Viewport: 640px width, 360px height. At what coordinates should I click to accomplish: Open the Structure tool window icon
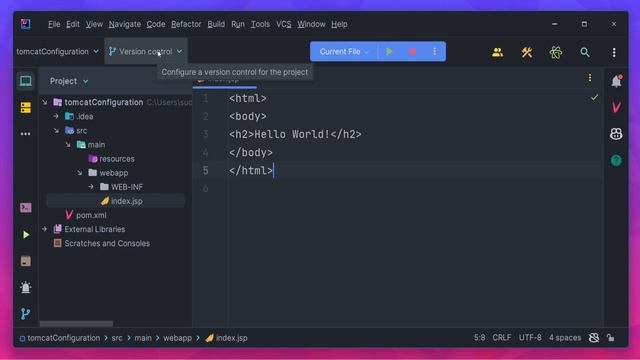pyautogui.click(x=26, y=108)
